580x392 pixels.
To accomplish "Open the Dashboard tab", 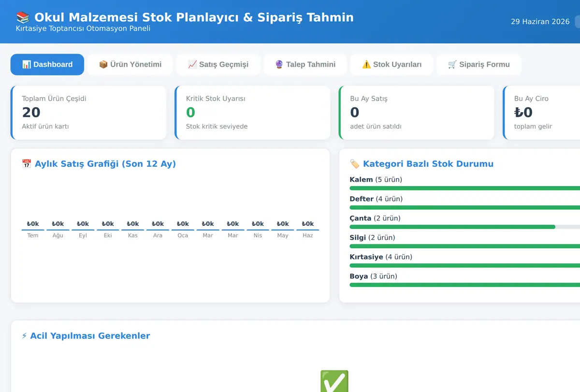I will (47, 64).
